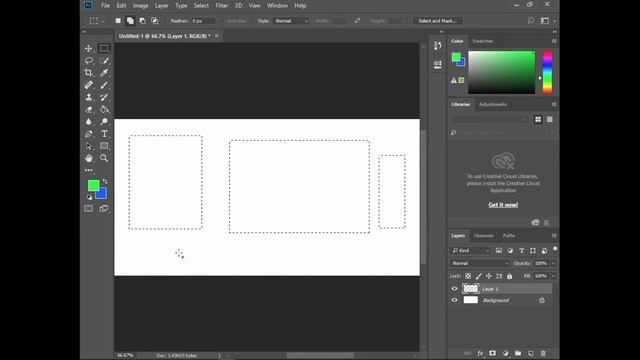Choose Add to selection mode
The image size is (640, 360).
(x=130, y=20)
